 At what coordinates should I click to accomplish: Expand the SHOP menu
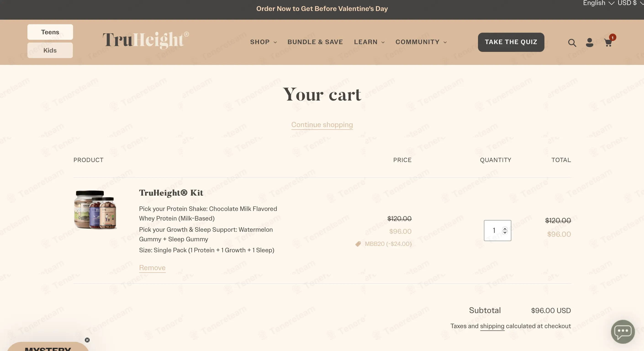click(x=263, y=42)
